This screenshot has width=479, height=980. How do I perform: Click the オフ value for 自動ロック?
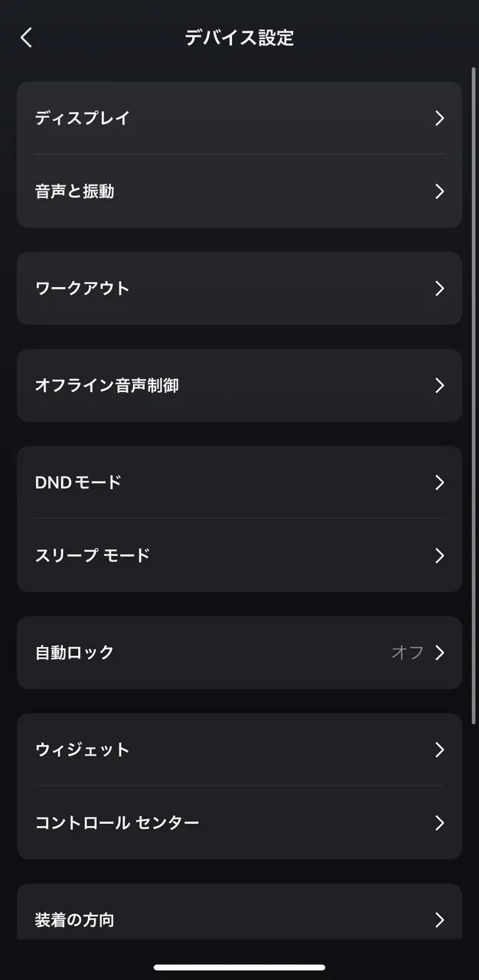point(407,652)
